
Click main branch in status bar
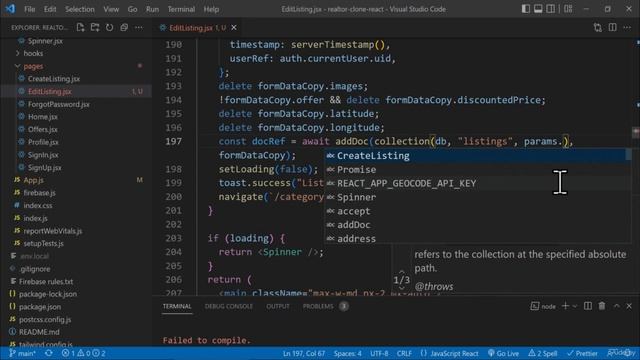pos(23,353)
